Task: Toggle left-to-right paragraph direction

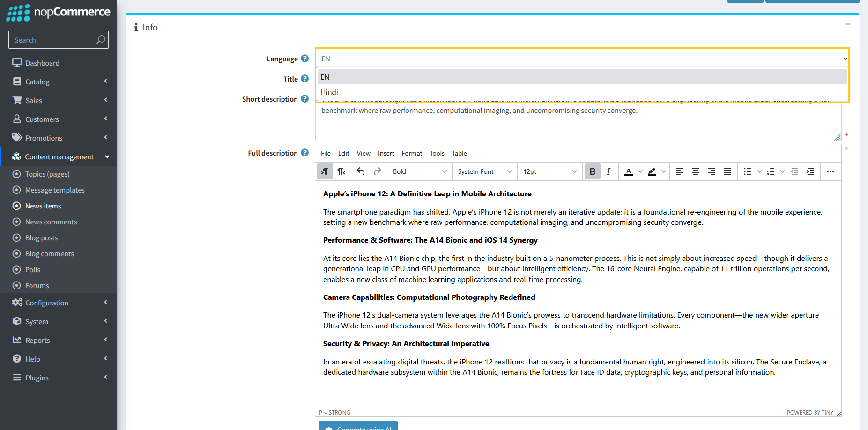Action: pos(325,171)
